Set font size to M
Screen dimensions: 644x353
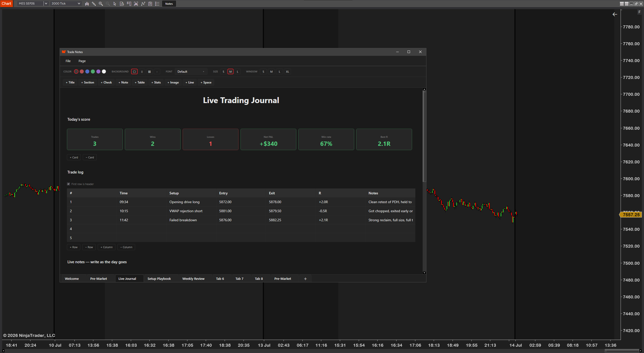tap(230, 72)
